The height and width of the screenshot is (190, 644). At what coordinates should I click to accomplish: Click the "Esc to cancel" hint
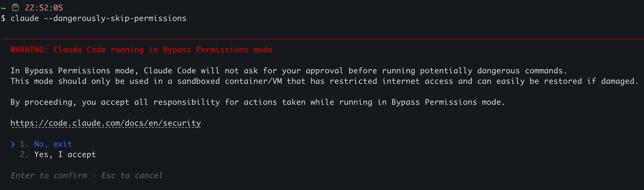[x=132, y=175]
